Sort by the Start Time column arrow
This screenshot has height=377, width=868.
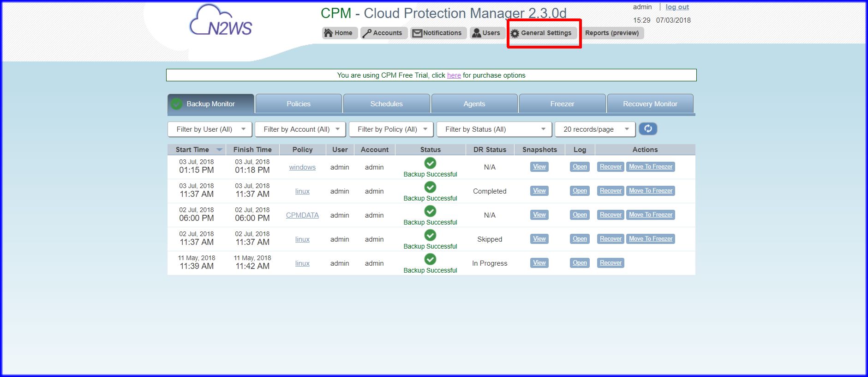[219, 150]
